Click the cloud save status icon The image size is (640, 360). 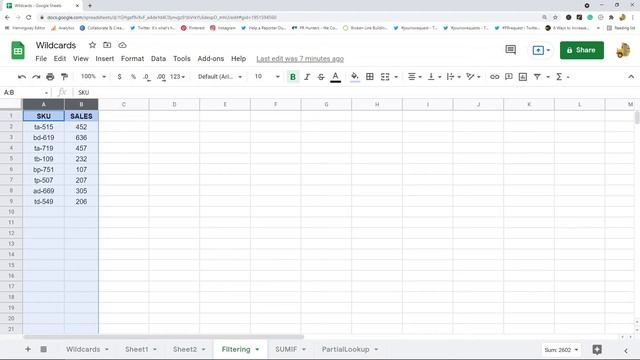tap(122, 45)
